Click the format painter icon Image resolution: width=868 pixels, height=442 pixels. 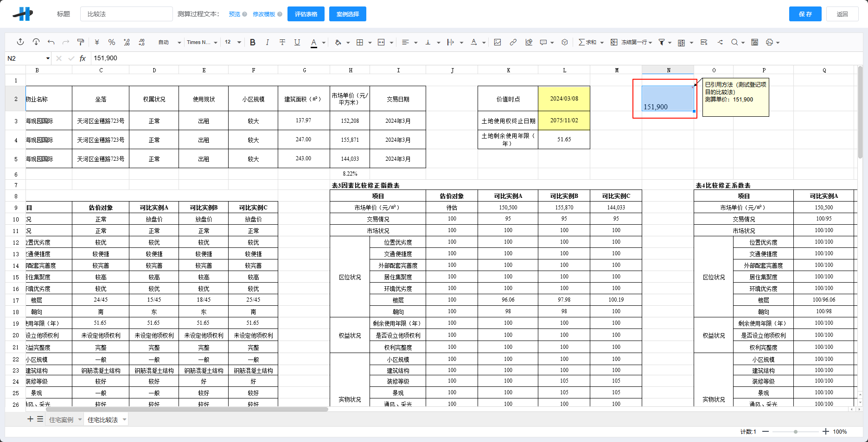click(x=80, y=42)
